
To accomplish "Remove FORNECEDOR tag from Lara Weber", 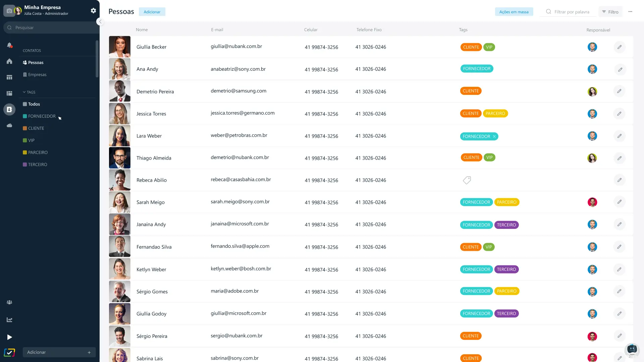I will click(494, 136).
